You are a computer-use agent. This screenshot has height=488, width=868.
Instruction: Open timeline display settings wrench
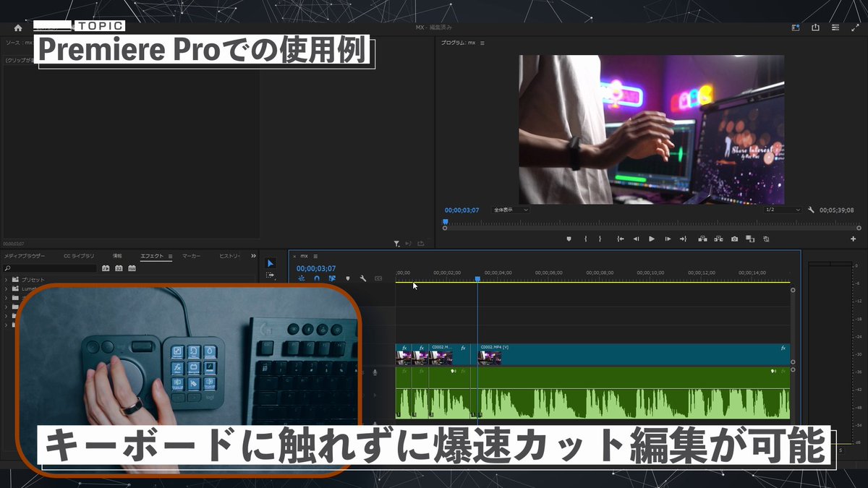pyautogui.click(x=363, y=278)
